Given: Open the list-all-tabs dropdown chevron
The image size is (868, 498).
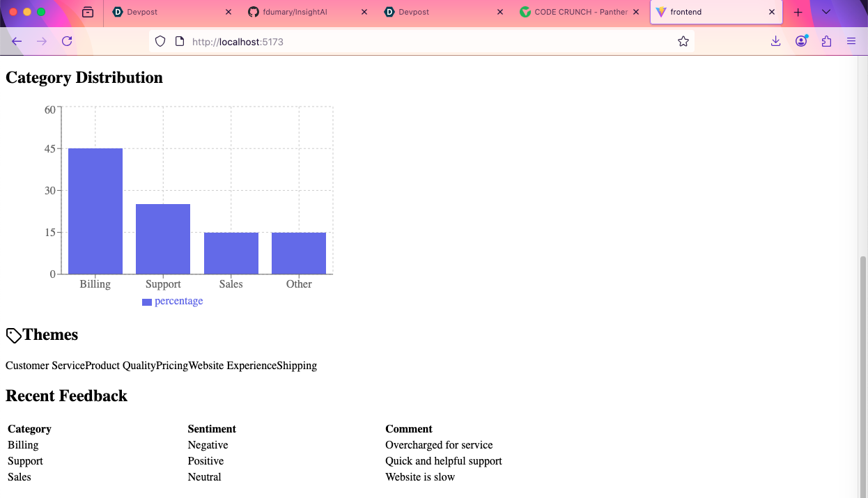Looking at the screenshot, I should [x=826, y=12].
